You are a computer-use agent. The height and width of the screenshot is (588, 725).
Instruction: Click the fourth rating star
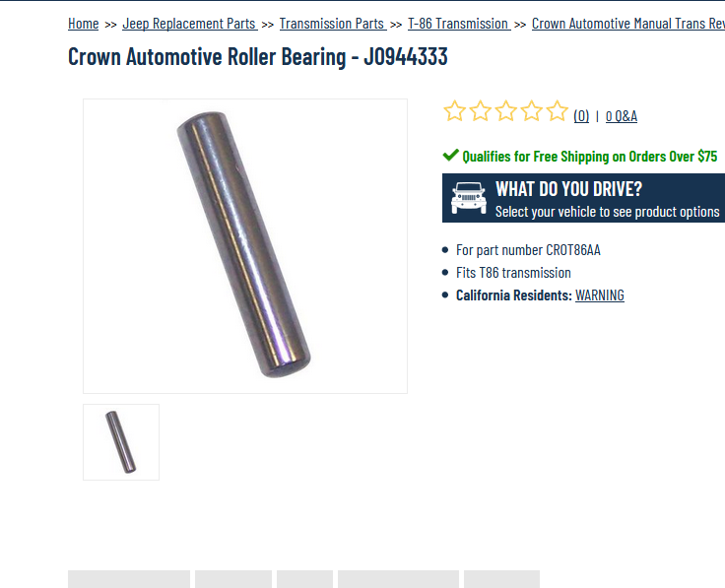point(532,111)
